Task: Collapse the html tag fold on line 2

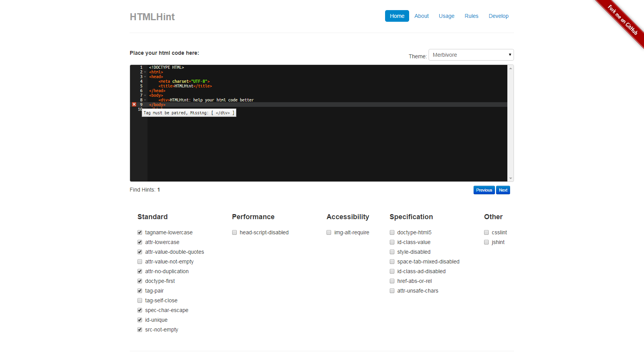Action: pos(145,72)
